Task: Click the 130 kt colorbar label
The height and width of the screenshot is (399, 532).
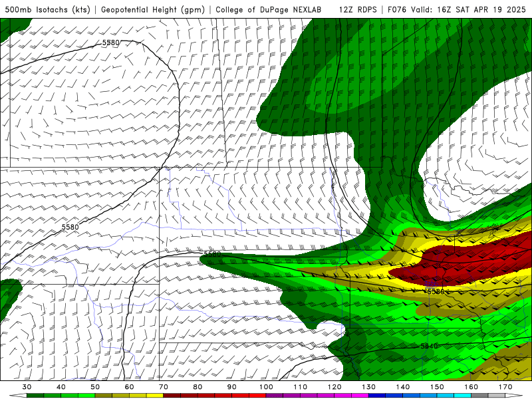Action: pos(369,387)
